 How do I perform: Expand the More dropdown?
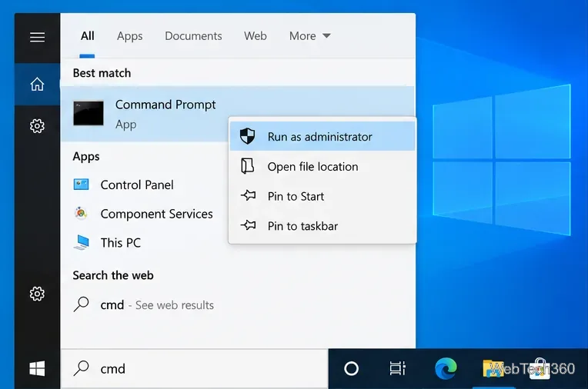click(x=309, y=36)
